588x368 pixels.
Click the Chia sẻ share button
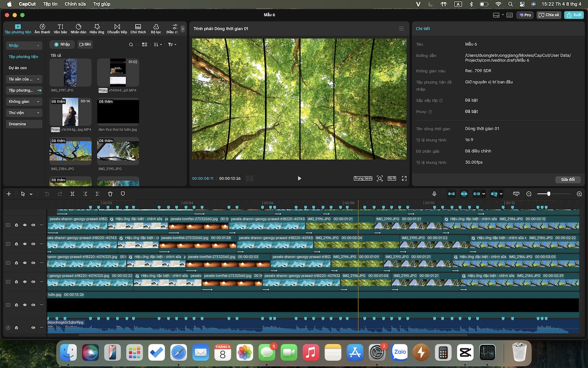click(549, 15)
